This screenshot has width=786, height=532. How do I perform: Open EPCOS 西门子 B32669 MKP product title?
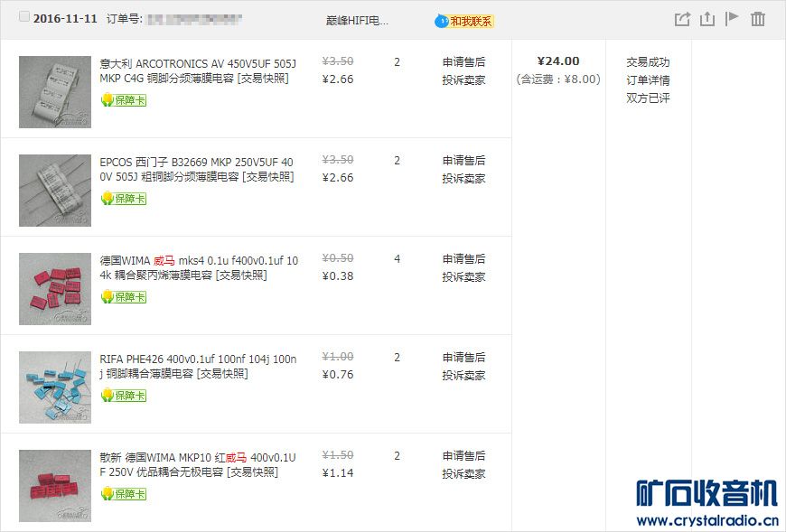click(x=197, y=169)
